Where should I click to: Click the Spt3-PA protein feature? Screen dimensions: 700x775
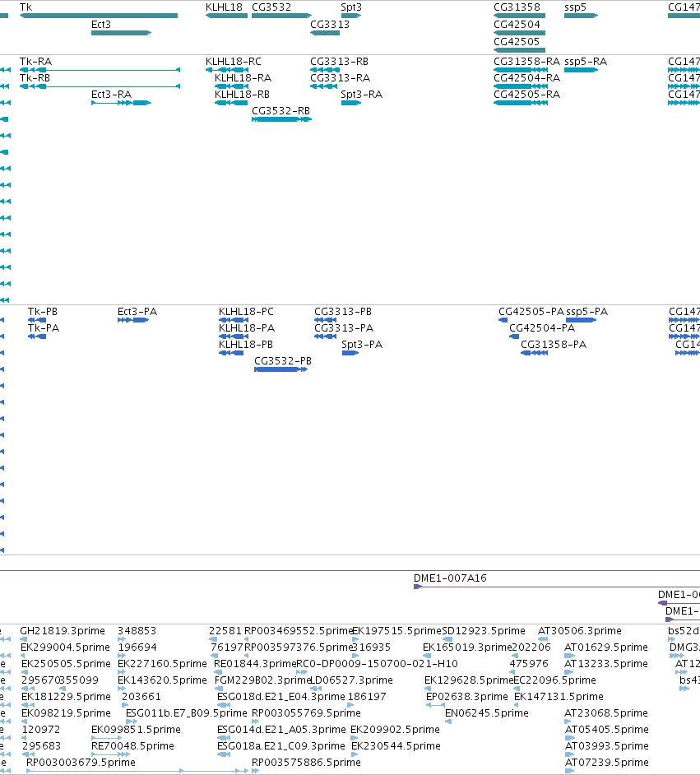click(350, 353)
